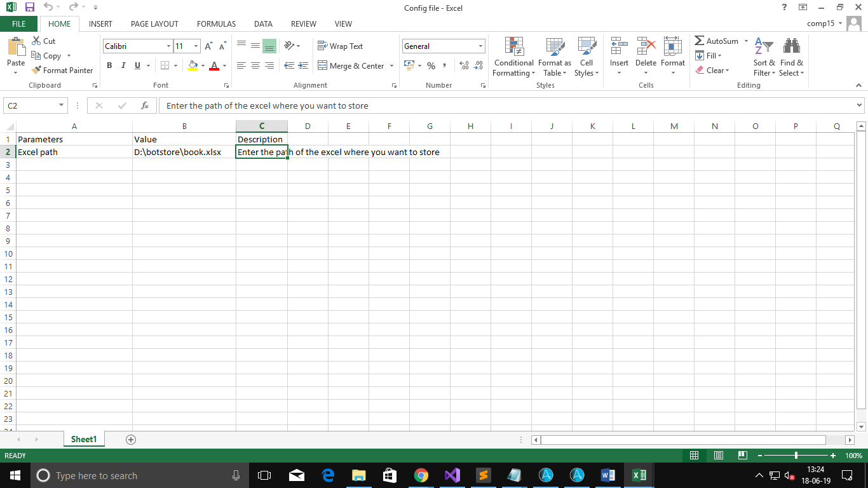Click the Fill Color yellow swatch
The image size is (868, 488).
(x=193, y=65)
